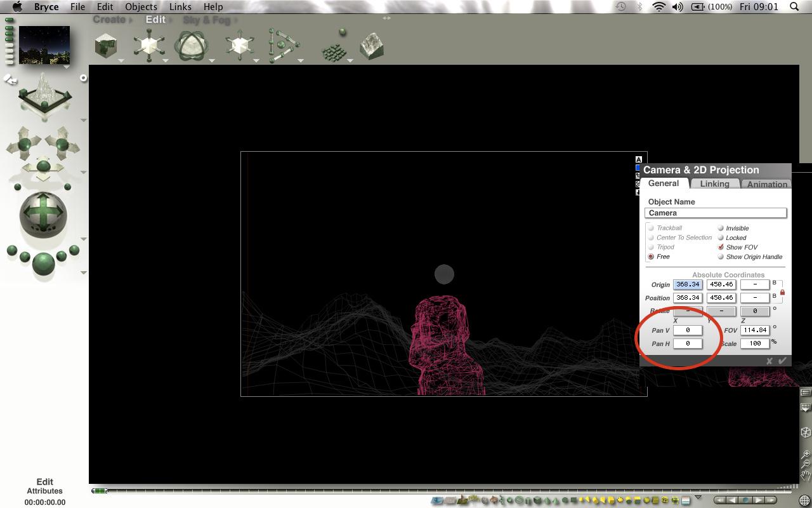
Task: Expand the Reposition tool options triangle
Action: point(256,61)
